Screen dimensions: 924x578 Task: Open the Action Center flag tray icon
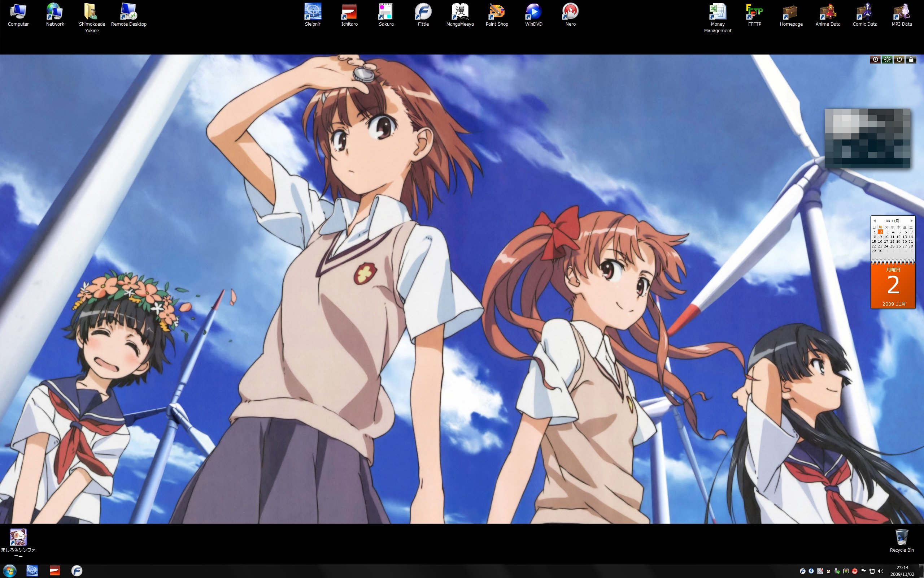(863, 571)
